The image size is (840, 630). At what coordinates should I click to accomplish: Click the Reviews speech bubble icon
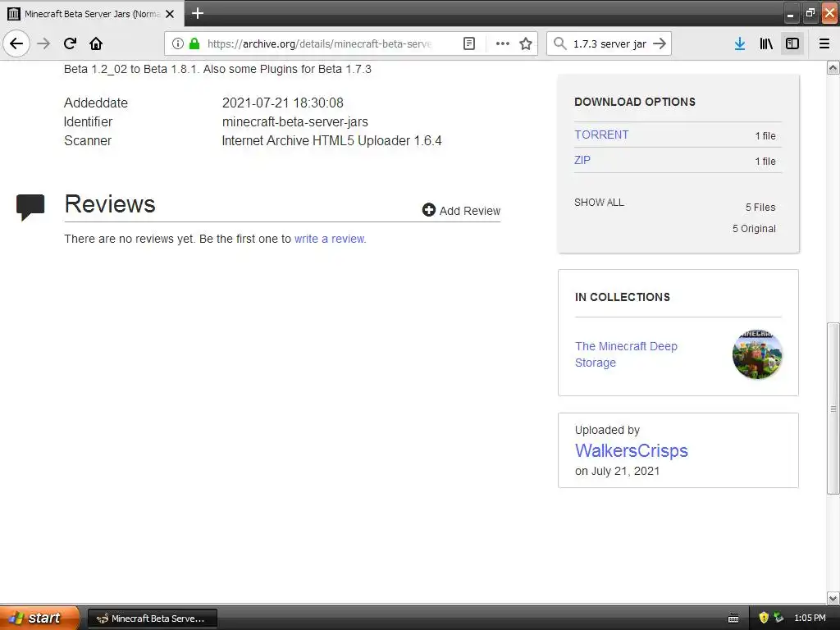(x=30, y=208)
